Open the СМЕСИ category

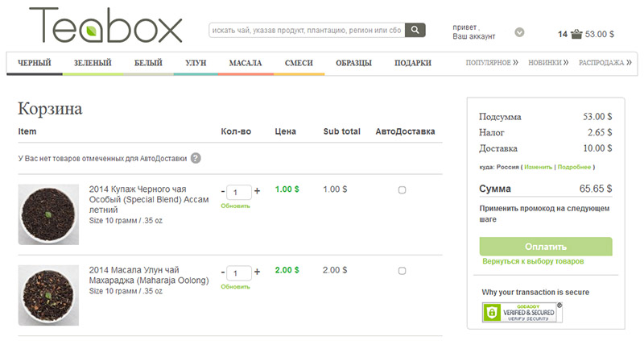click(299, 63)
